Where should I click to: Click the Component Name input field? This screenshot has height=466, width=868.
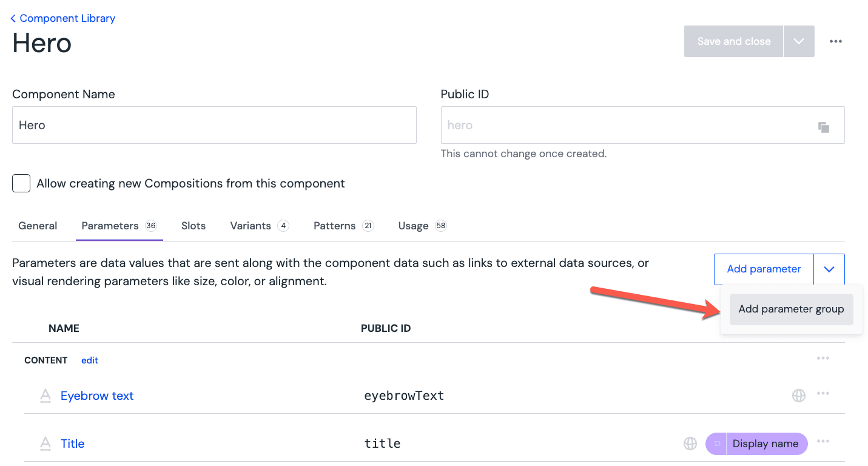214,126
